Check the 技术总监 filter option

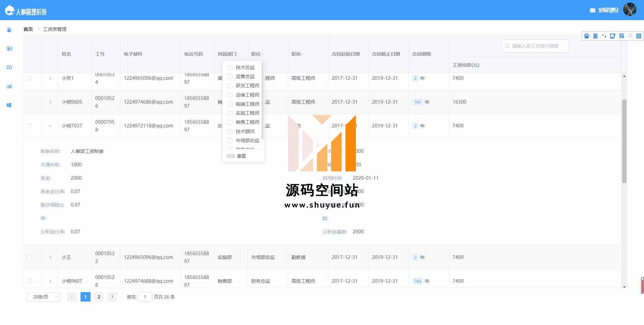coord(230,67)
